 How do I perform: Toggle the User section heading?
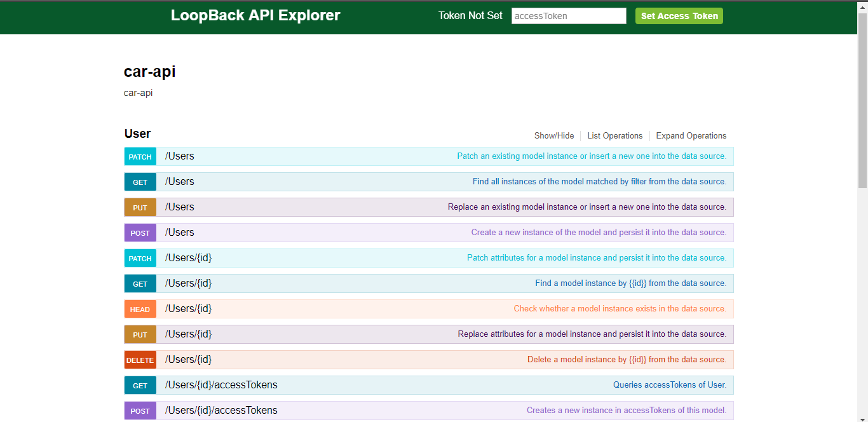(138, 133)
